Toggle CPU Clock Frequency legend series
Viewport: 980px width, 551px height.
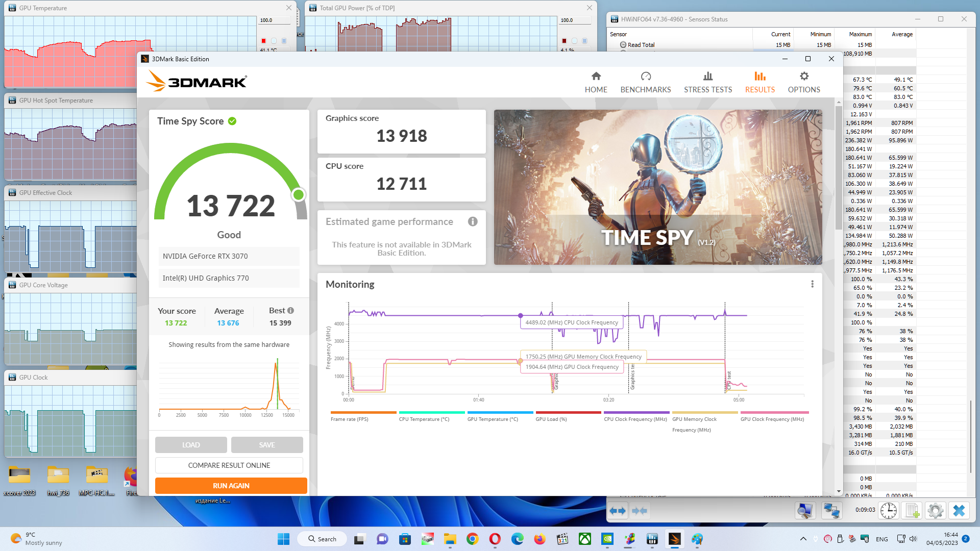click(635, 419)
